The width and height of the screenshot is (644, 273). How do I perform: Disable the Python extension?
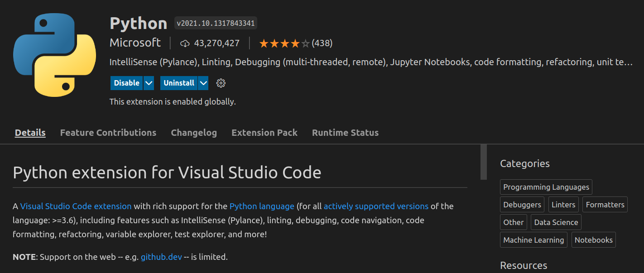(127, 83)
